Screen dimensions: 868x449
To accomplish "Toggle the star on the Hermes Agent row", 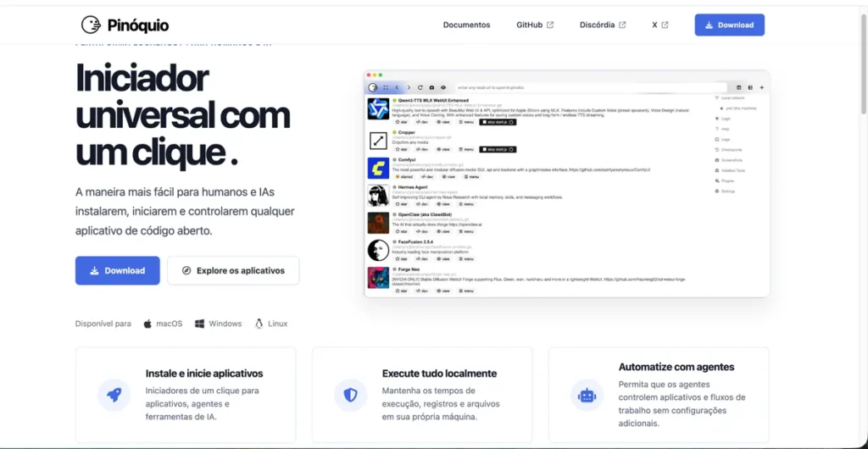I will coord(401,204).
